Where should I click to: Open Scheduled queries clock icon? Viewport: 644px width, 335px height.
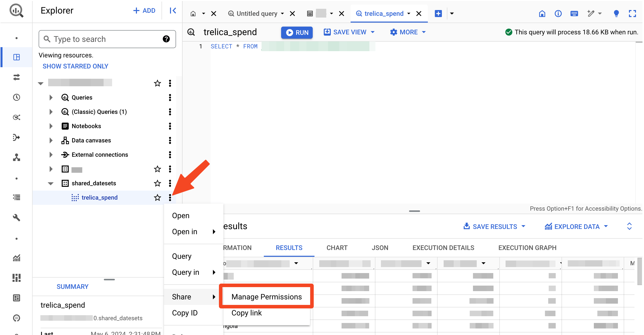[17, 97]
